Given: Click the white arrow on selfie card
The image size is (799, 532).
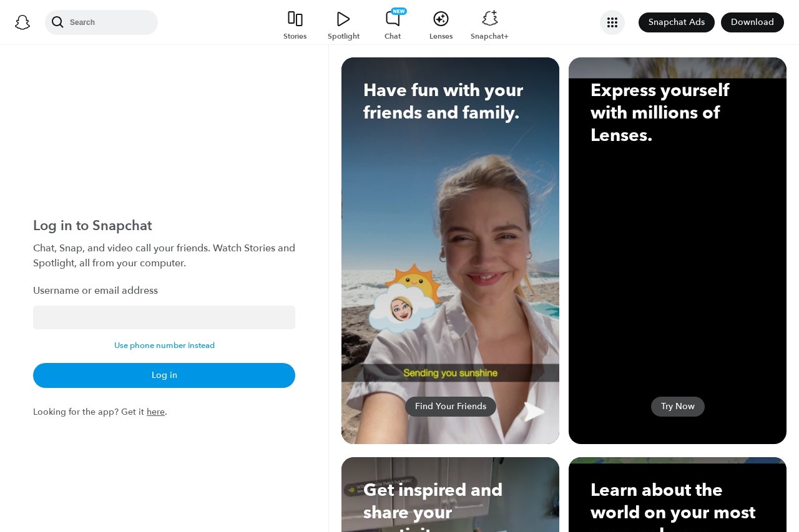Looking at the screenshot, I should click(534, 411).
